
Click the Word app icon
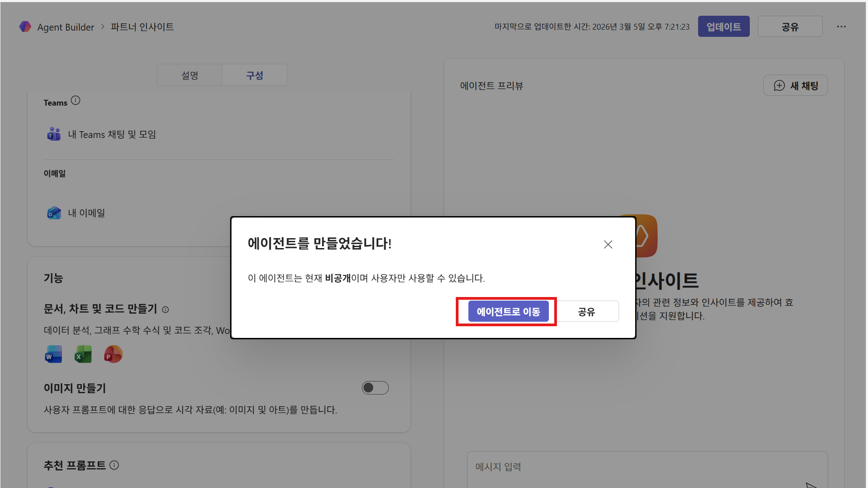point(53,354)
